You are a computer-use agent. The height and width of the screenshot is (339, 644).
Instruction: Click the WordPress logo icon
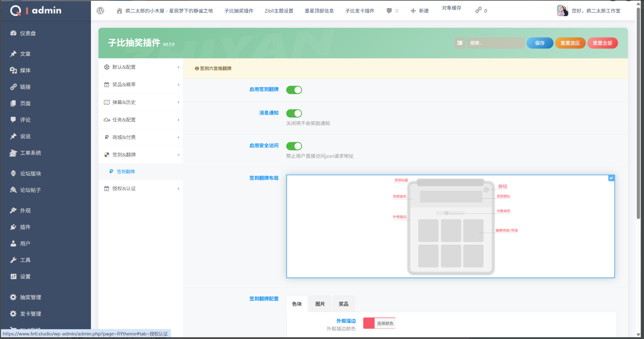(100, 11)
